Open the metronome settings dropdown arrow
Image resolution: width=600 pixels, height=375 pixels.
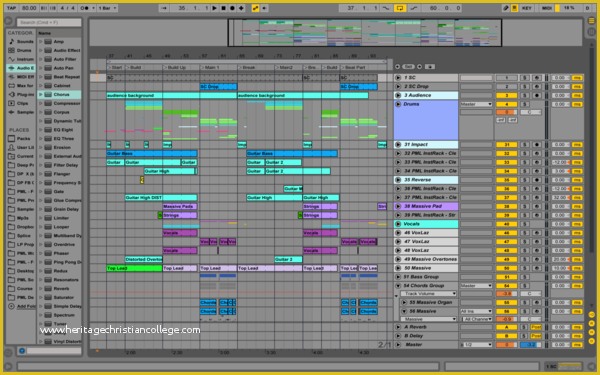93,8
